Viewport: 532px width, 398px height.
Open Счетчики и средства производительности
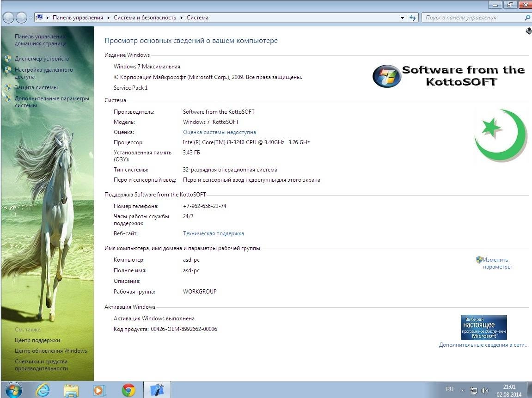point(41,365)
